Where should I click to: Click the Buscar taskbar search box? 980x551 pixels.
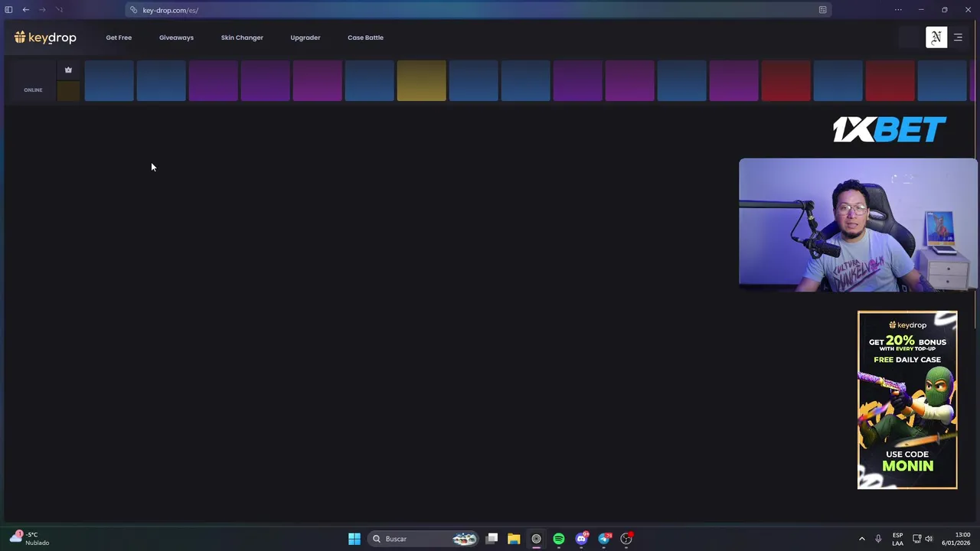click(x=423, y=539)
